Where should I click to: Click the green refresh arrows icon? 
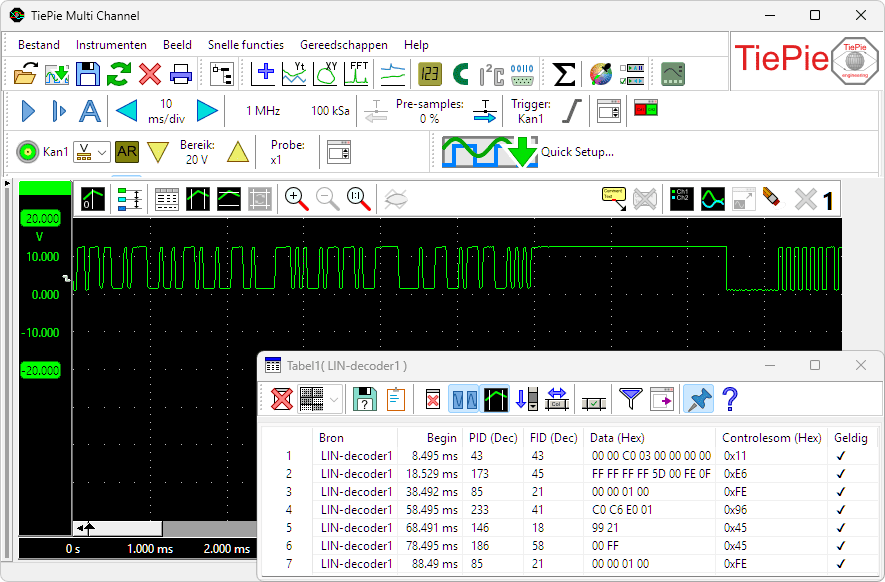point(119,74)
